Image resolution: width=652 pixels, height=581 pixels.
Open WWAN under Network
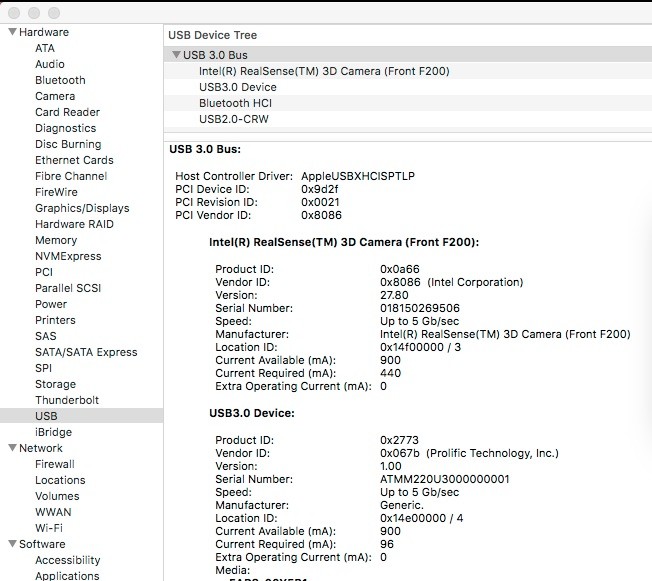(53, 512)
